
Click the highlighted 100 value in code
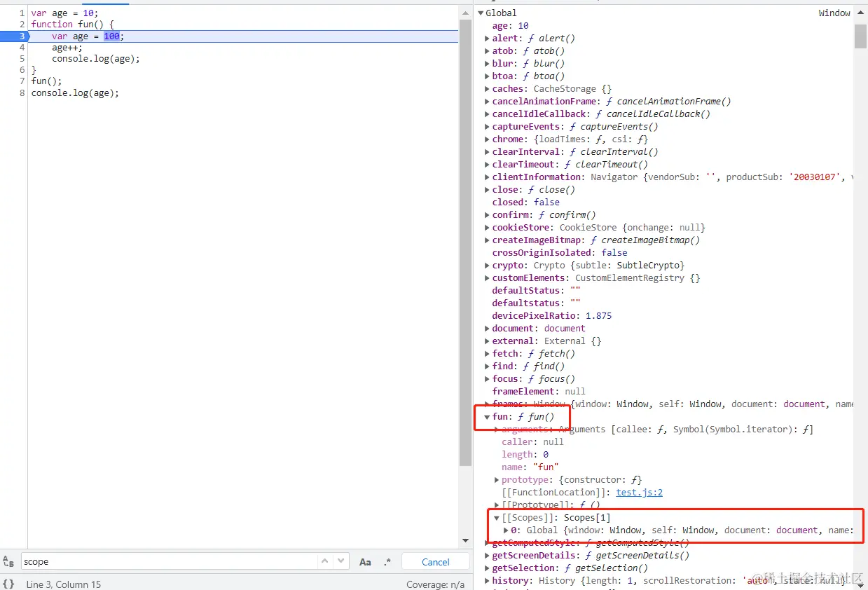pos(111,36)
